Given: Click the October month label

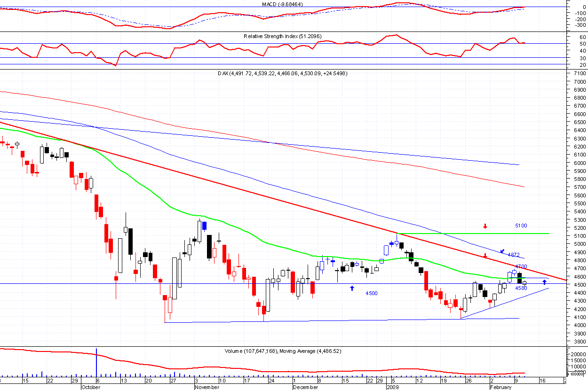Looking at the screenshot, I should (91, 387).
